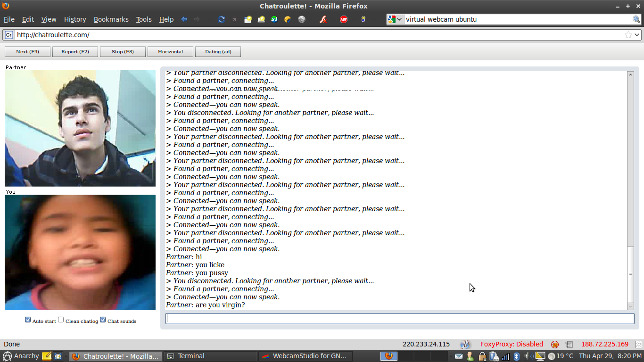The height and width of the screenshot is (362, 644).
Task: Open the Edit menu
Action: coord(28,19)
